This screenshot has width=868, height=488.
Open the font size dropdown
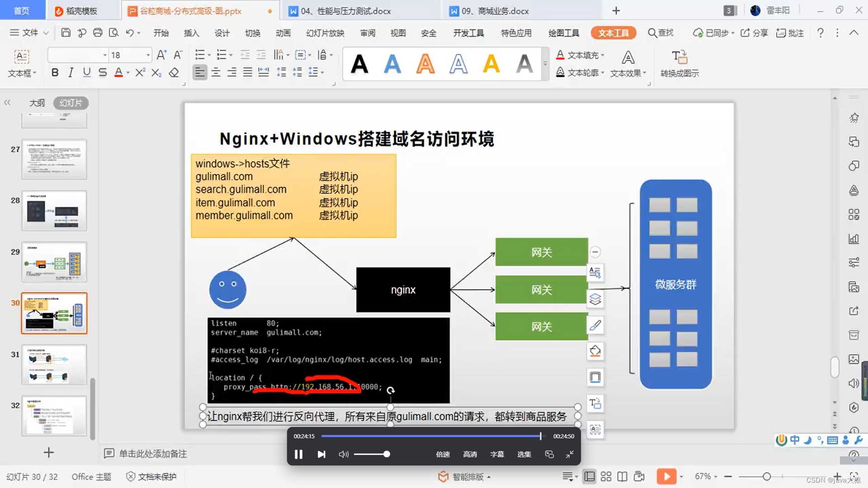[x=148, y=55]
